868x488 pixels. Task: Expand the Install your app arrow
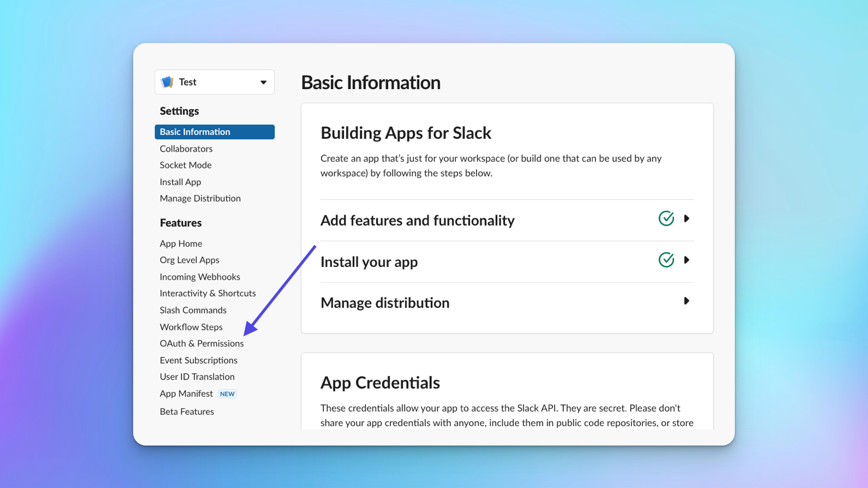click(687, 260)
